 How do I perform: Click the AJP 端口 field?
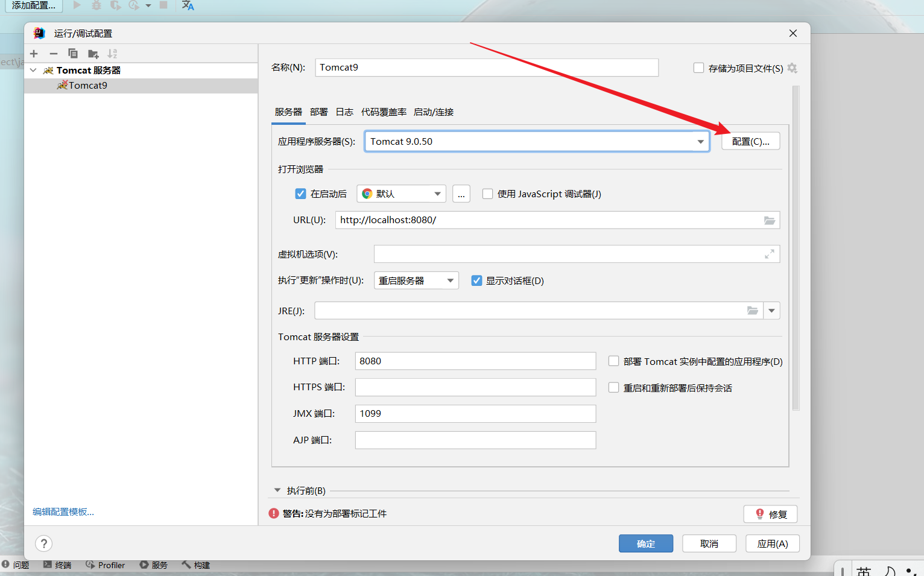[x=475, y=440]
